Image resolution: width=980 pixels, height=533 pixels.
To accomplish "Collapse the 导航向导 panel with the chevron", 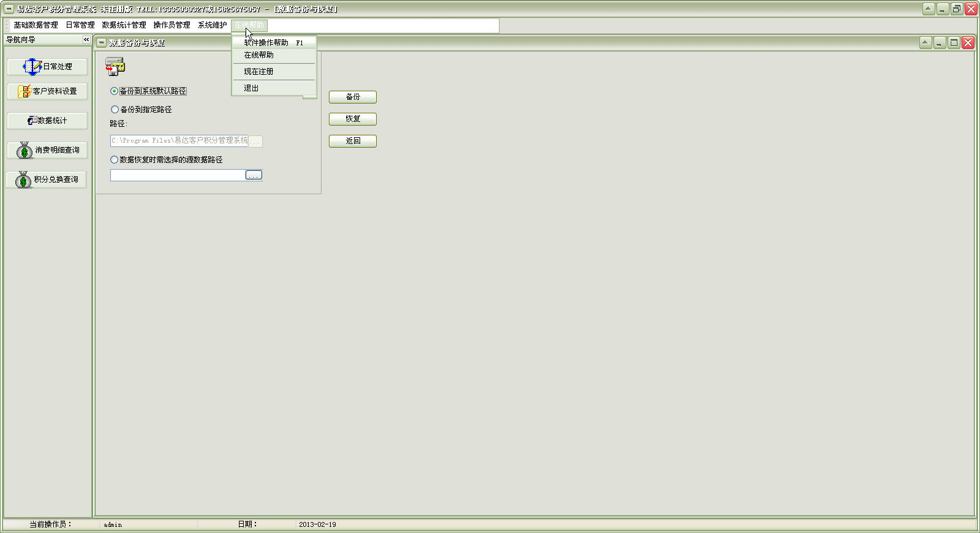I will pyautogui.click(x=86, y=39).
